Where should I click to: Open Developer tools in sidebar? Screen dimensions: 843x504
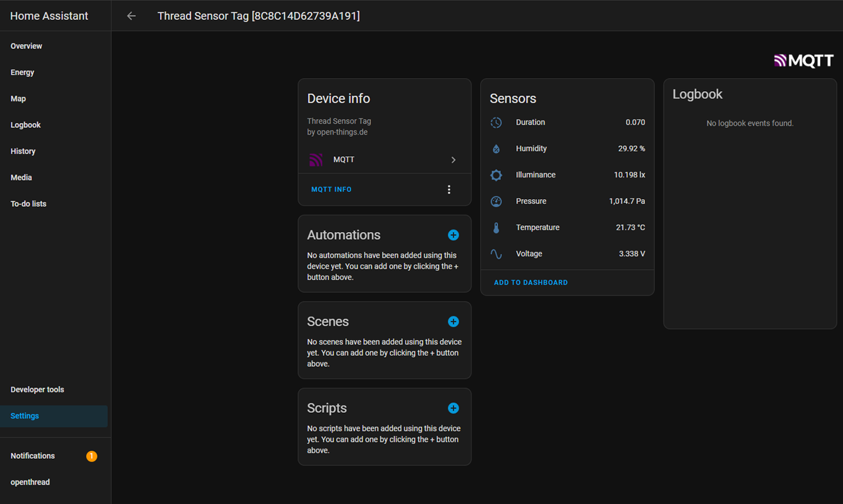pos(37,389)
